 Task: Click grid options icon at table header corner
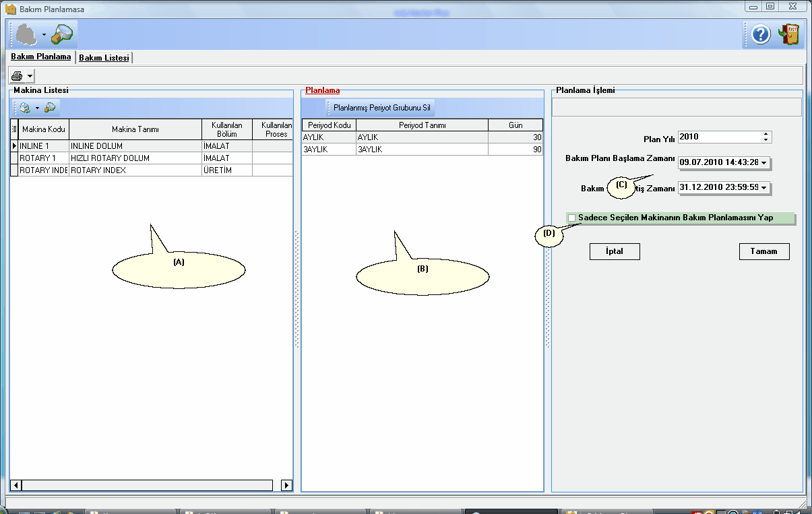[14, 129]
